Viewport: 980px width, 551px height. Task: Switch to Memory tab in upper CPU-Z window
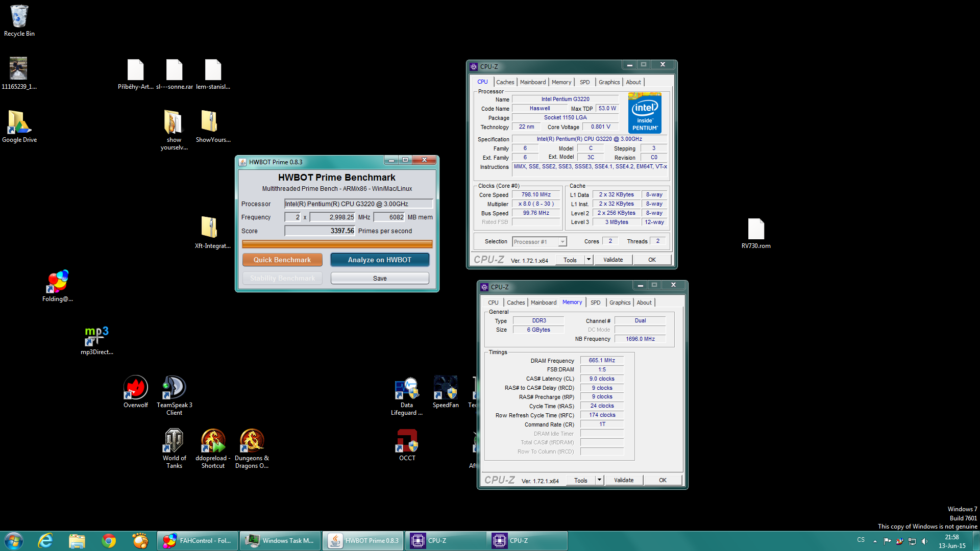click(x=561, y=82)
